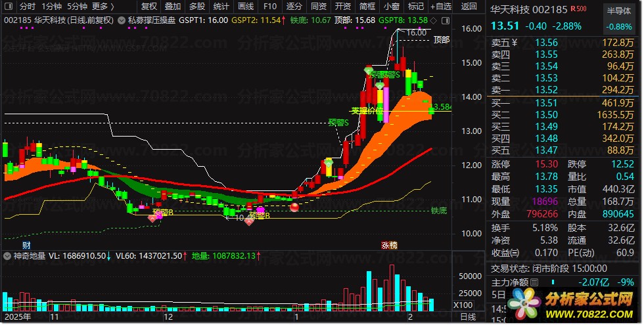Click the pink circle 预警B signal marker

click(260, 209)
